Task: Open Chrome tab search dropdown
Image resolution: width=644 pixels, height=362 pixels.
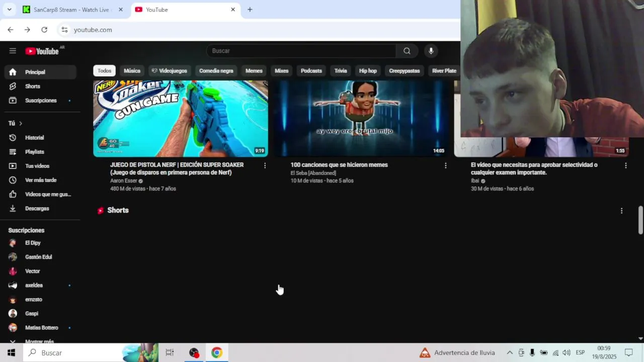Action: (x=9, y=10)
